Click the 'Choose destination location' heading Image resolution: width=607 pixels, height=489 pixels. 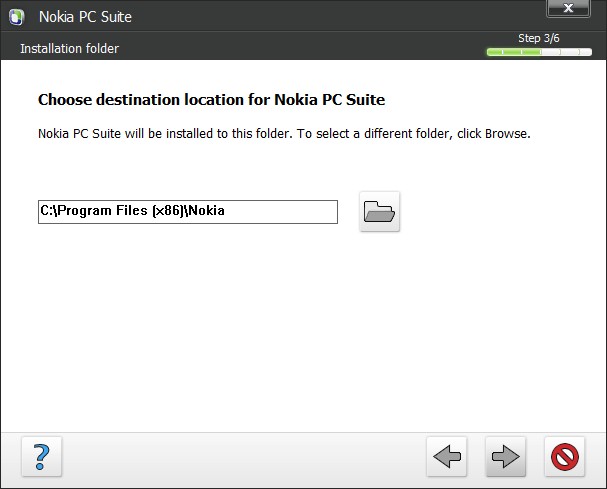click(211, 100)
